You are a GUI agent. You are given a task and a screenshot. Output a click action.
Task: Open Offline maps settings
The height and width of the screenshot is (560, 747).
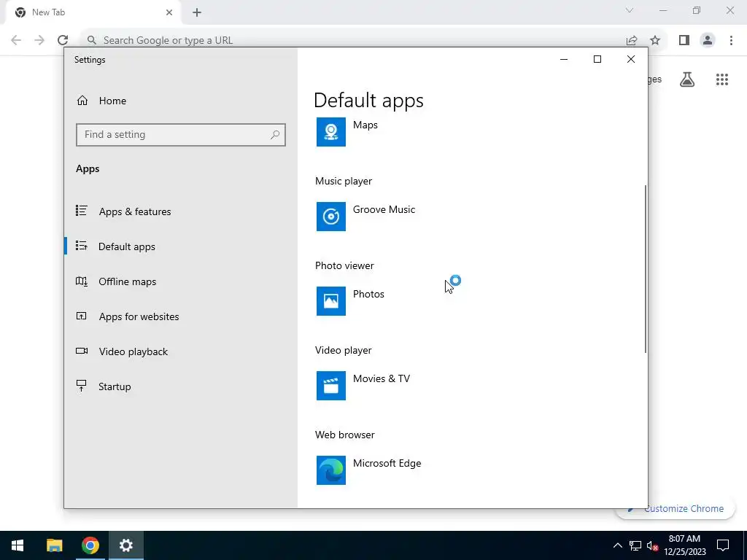181,281
